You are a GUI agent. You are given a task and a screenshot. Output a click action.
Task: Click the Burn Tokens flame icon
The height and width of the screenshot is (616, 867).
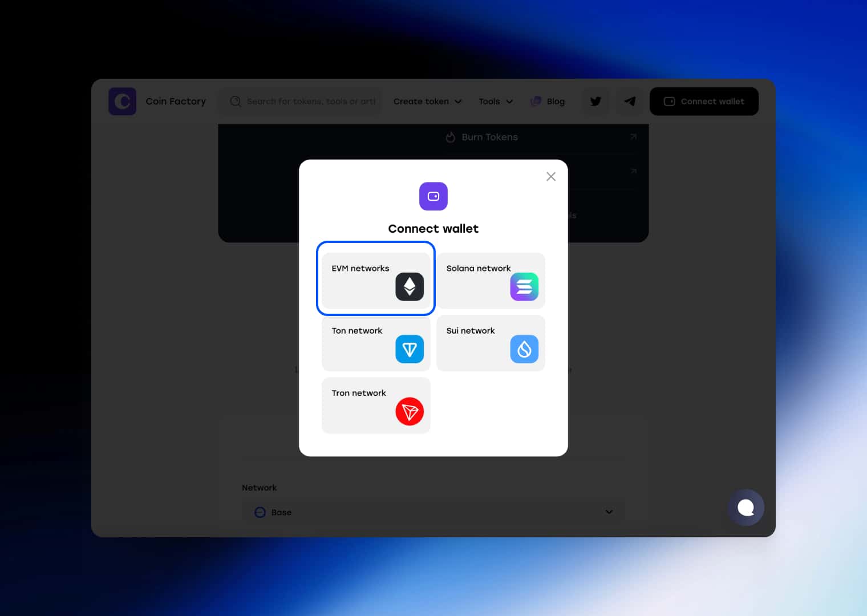(451, 137)
